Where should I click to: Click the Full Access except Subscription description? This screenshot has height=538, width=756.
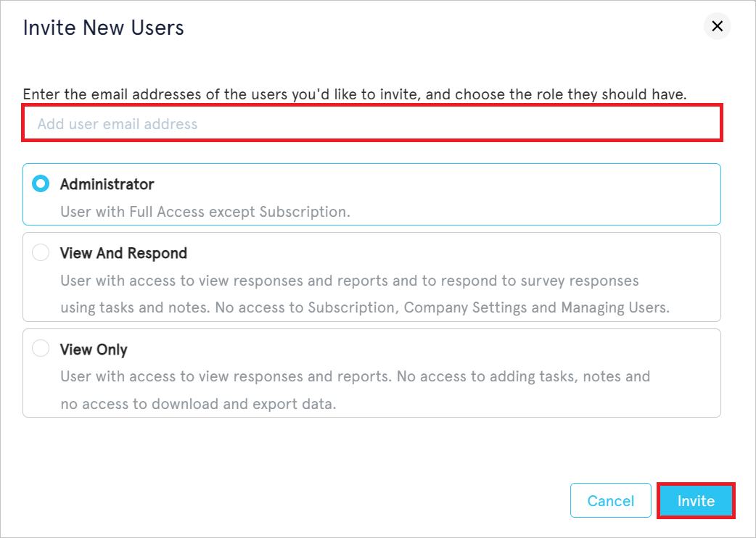205,212
